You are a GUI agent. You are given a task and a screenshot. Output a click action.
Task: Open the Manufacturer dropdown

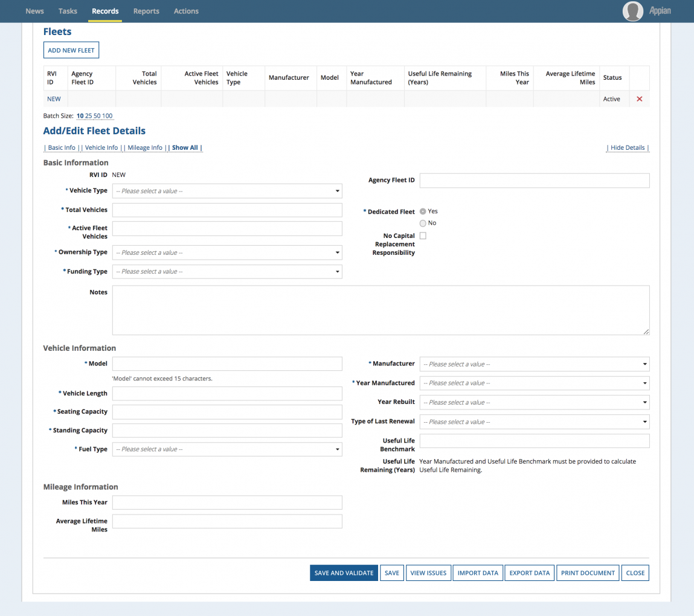tap(534, 364)
